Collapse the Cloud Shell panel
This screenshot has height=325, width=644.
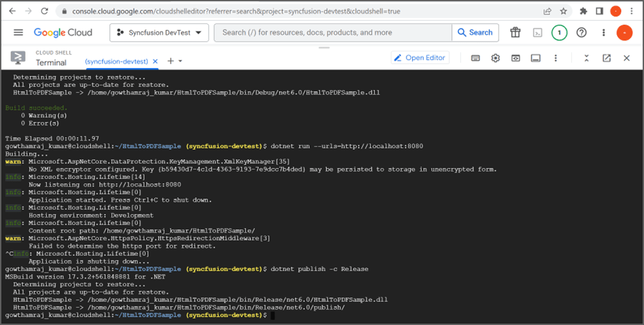point(586,58)
